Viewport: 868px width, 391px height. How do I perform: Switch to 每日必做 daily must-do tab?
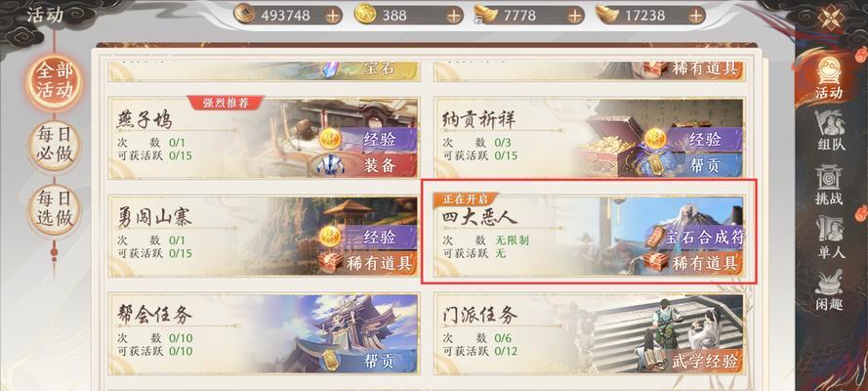click(55, 147)
